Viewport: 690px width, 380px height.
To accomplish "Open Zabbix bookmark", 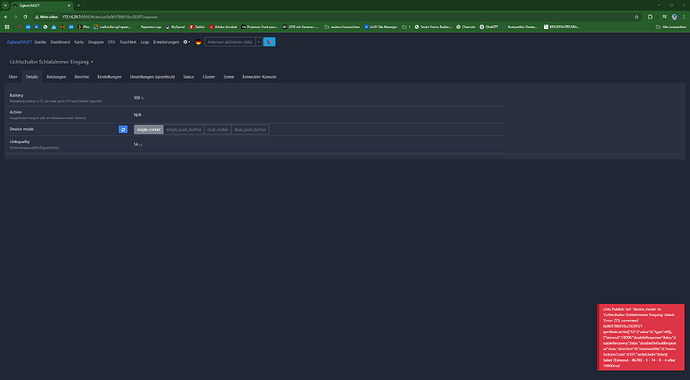I will (x=198, y=27).
